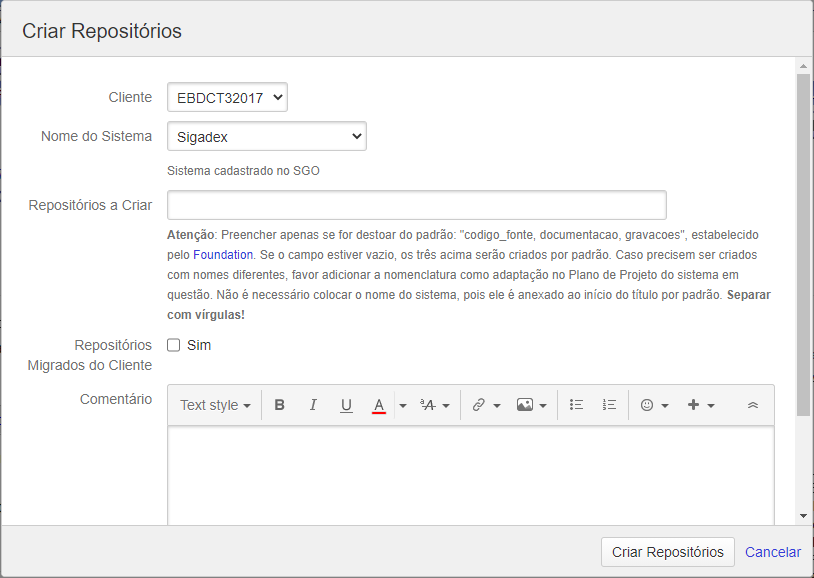Click the Repositórios a Criar text field
The image size is (814, 578).
click(x=416, y=205)
